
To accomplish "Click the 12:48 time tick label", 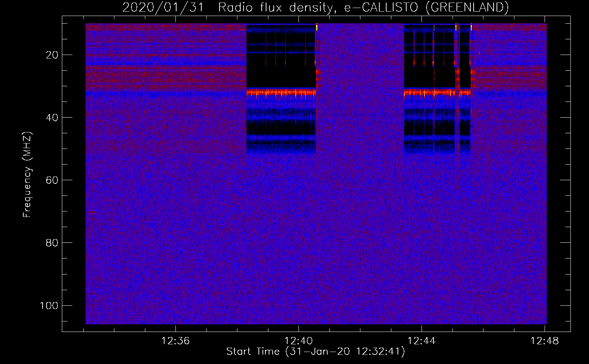I will pyautogui.click(x=545, y=341).
